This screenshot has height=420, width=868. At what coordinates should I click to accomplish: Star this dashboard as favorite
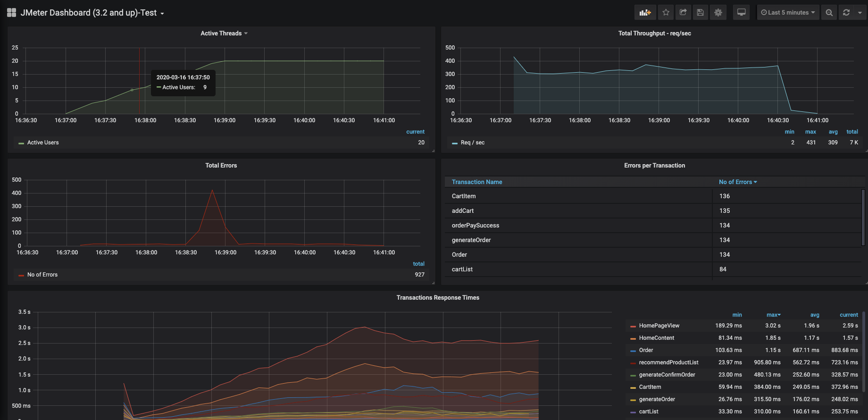666,13
